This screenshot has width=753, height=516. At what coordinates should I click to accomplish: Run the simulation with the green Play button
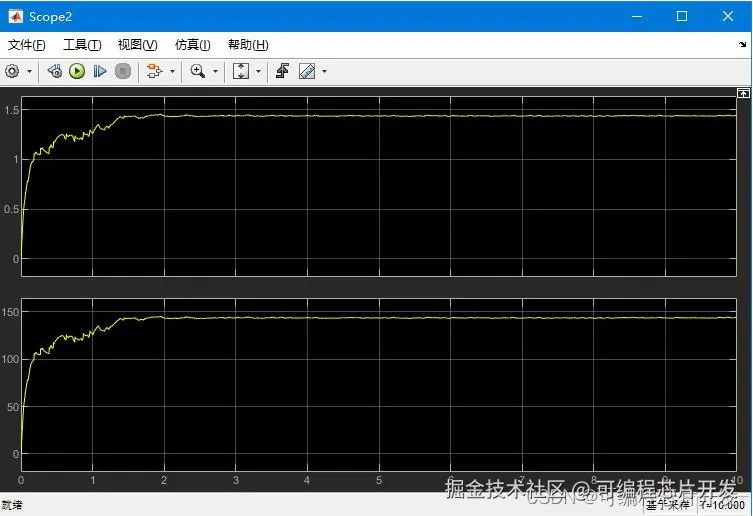77,71
